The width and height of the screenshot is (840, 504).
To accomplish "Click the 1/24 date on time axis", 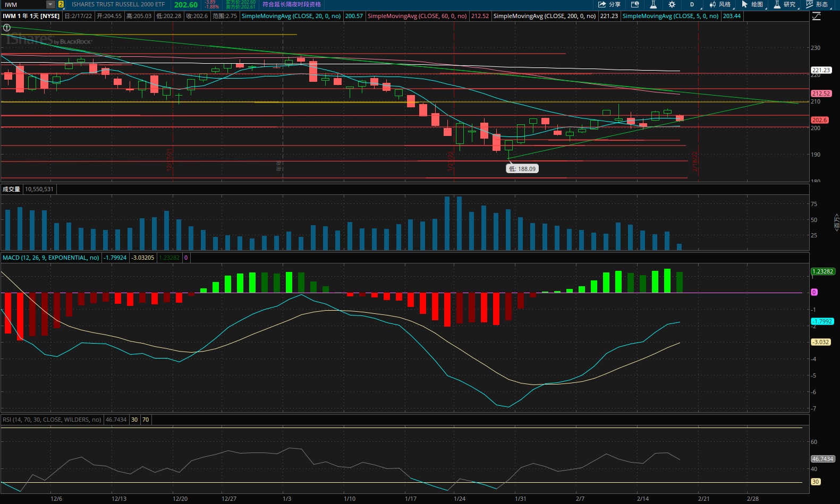I will 460,499.
